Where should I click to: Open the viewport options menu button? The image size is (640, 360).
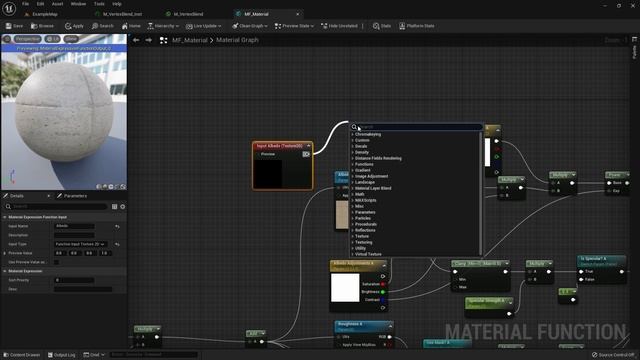pos(7,39)
